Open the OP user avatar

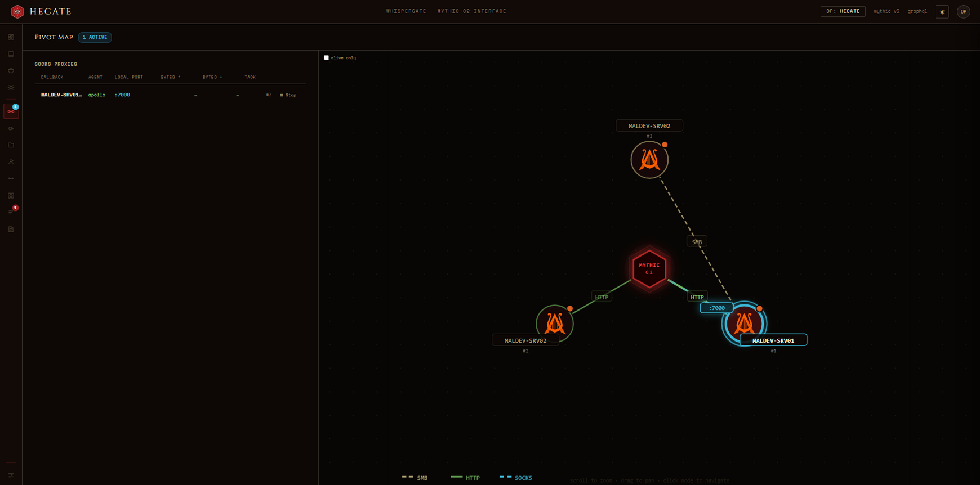[963, 11]
